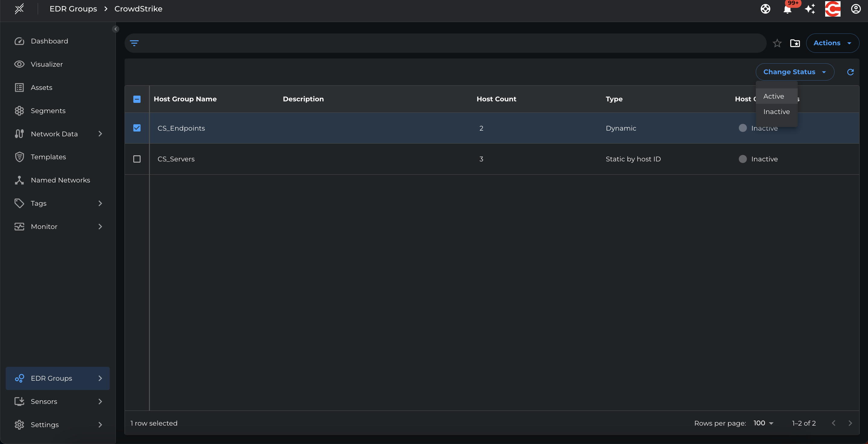Refresh the host groups table

[850, 72]
